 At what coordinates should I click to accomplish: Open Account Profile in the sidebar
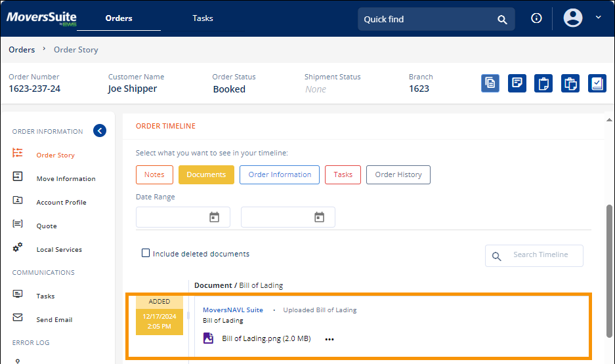[61, 202]
